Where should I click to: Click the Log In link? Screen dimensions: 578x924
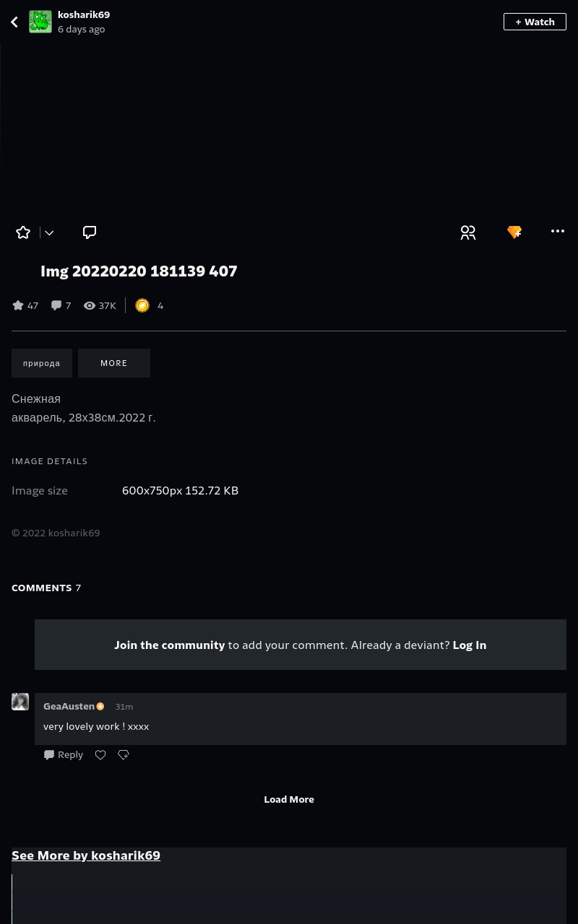[470, 645]
